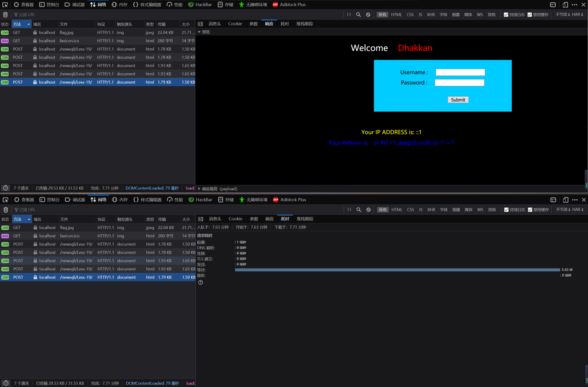Image resolution: width=588 pixels, height=387 pixels.
Task: Open timing help question mark icon
Action: pos(201,283)
